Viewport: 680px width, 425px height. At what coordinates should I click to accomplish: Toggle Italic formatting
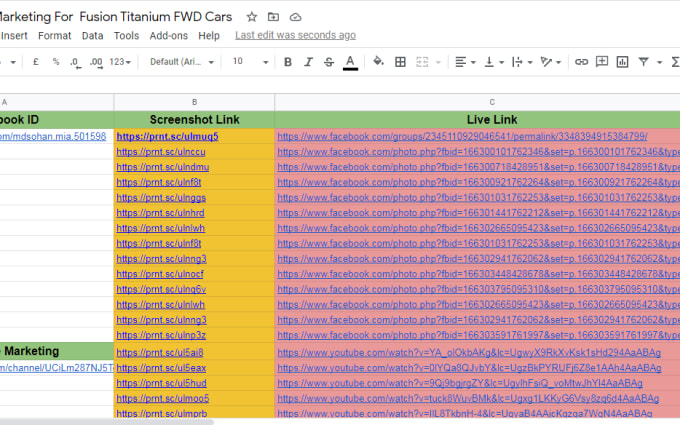point(308,62)
